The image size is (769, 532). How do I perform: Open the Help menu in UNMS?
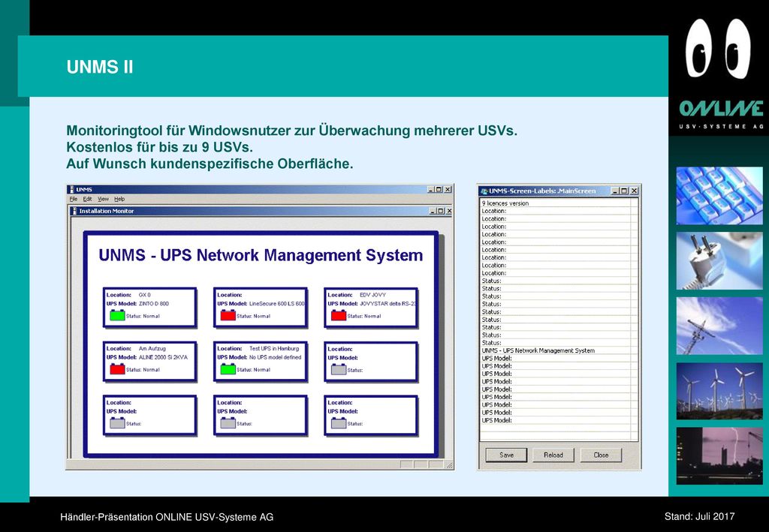click(119, 199)
